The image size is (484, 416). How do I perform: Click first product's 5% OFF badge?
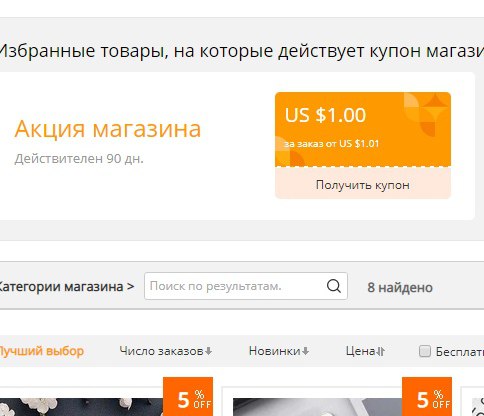[188, 397]
